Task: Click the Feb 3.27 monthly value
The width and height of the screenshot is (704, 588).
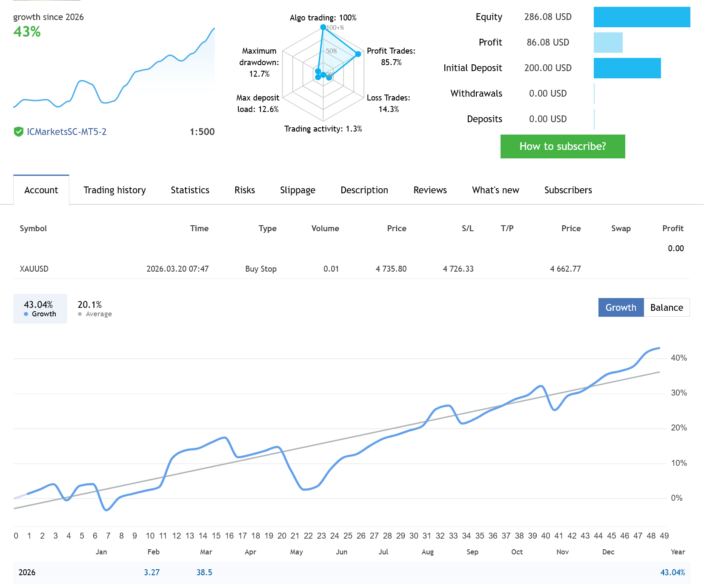Action: pos(152,573)
